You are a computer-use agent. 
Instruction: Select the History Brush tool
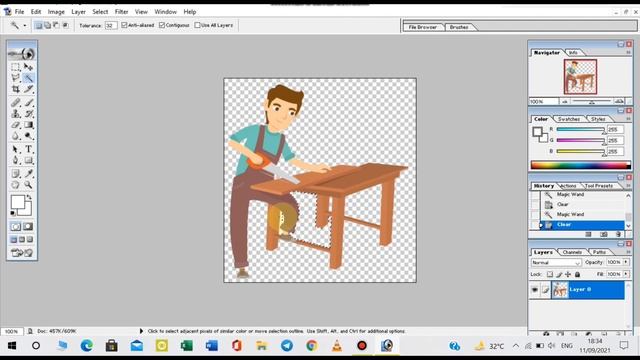[28, 113]
